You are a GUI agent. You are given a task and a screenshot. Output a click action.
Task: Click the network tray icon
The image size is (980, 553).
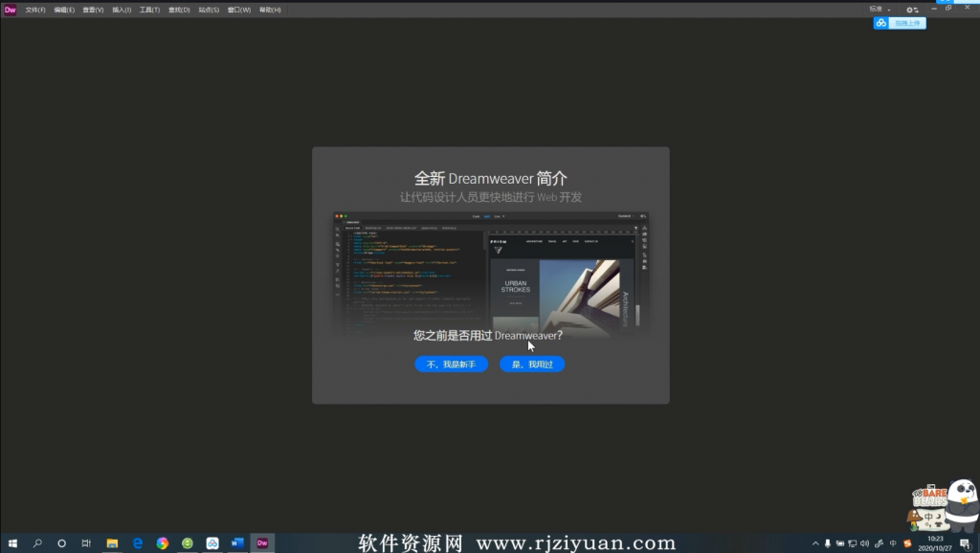click(x=853, y=543)
